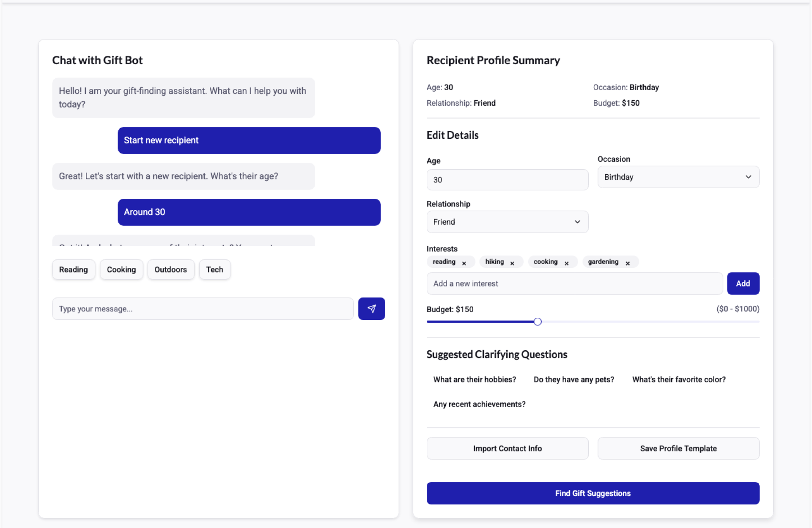Screen dimensions: 812x528
Task: Open the Occasion dropdown showing Birthday
Action: pos(678,177)
